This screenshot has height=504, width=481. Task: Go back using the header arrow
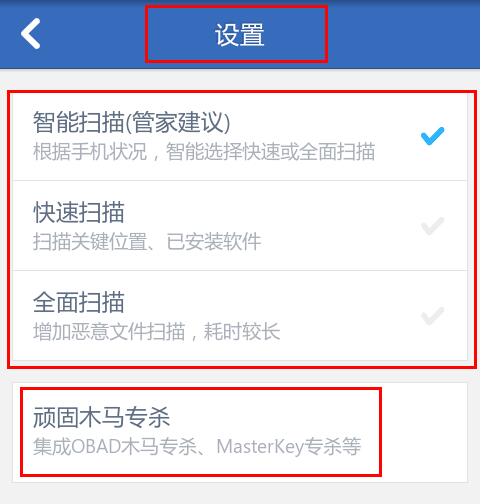pyautogui.click(x=31, y=34)
